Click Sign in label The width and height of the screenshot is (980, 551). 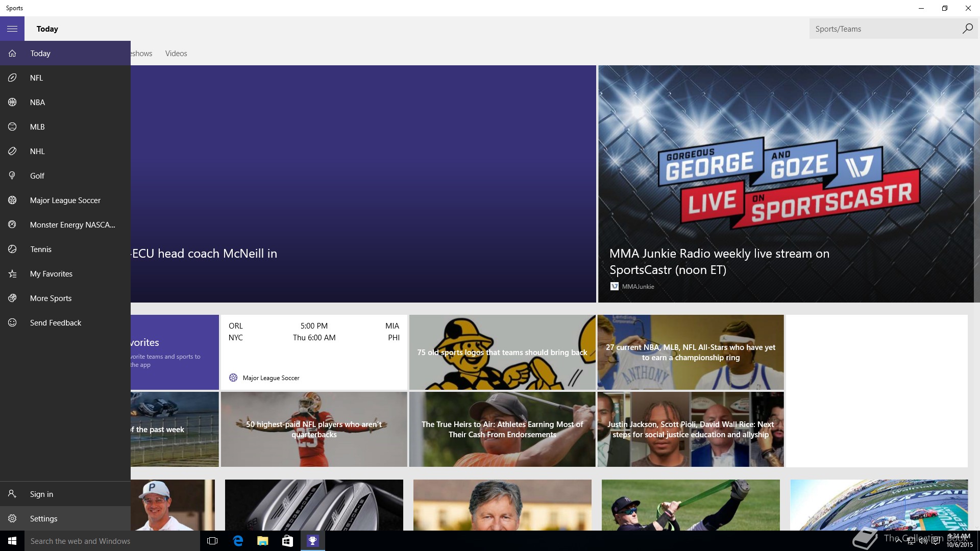(41, 494)
